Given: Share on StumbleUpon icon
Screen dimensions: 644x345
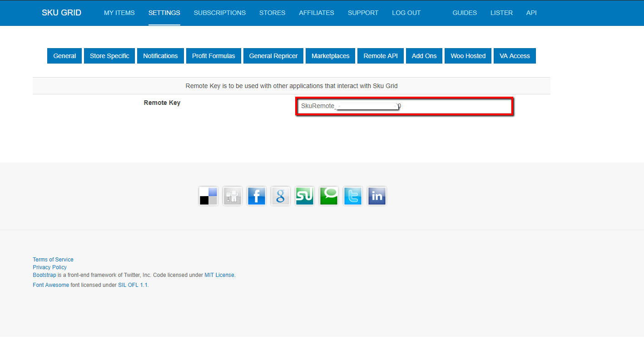Looking at the screenshot, I should pyautogui.click(x=305, y=196).
